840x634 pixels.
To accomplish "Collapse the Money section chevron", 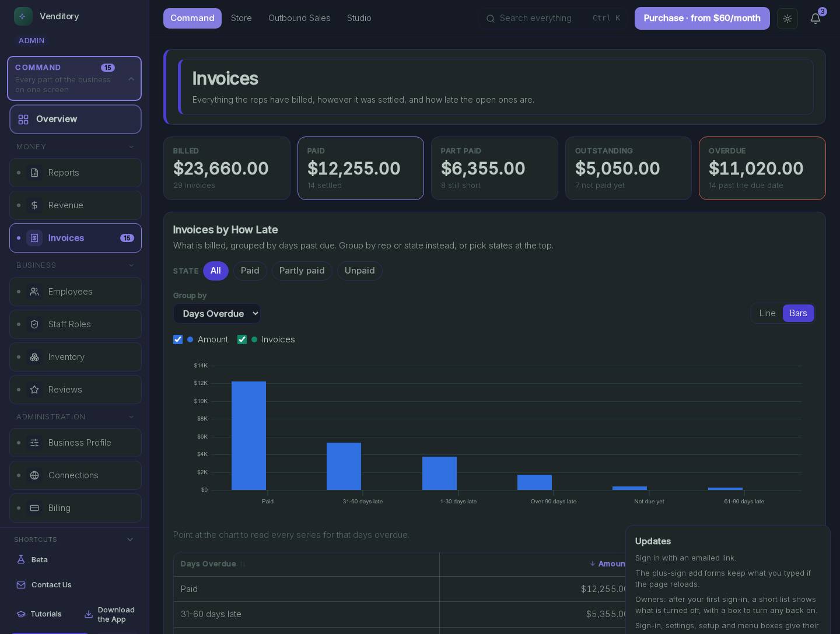I will (131, 147).
